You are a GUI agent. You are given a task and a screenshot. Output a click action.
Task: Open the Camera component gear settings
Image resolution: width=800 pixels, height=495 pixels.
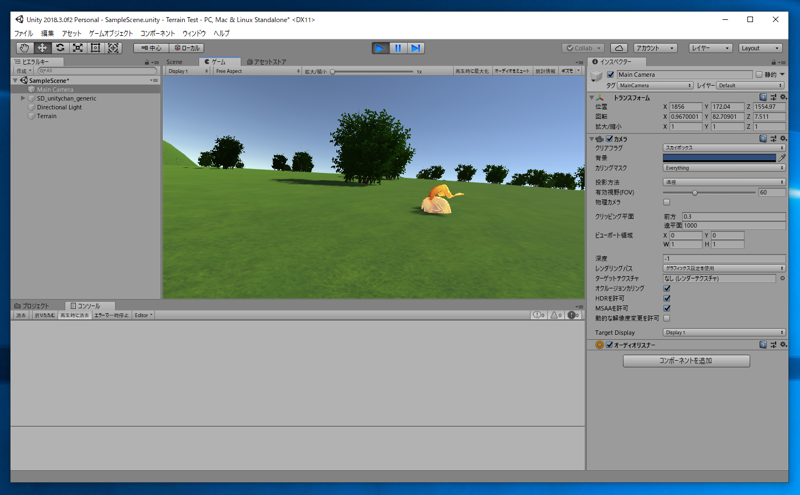[783, 138]
